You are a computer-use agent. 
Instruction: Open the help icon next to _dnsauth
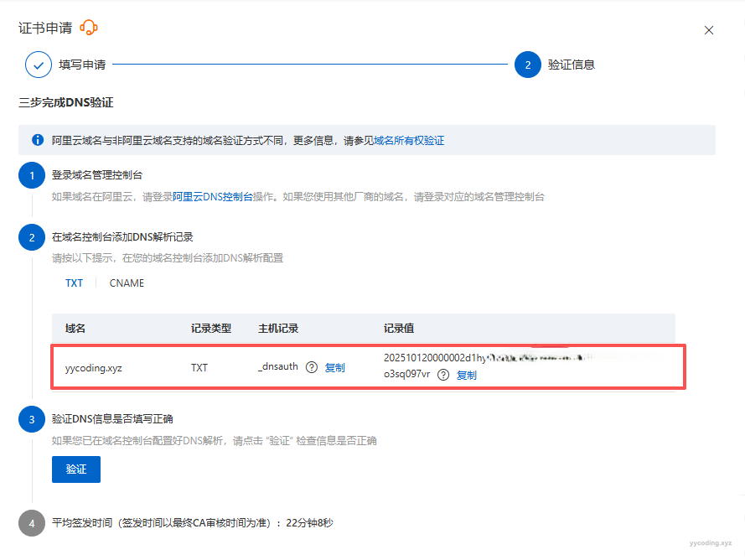(x=312, y=367)
